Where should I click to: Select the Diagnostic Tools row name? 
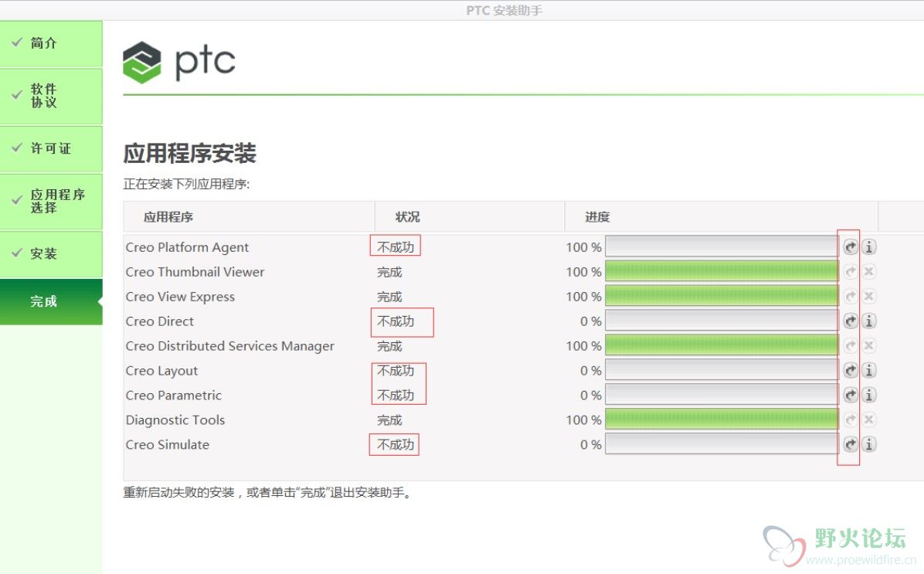[x=175, y=420]
